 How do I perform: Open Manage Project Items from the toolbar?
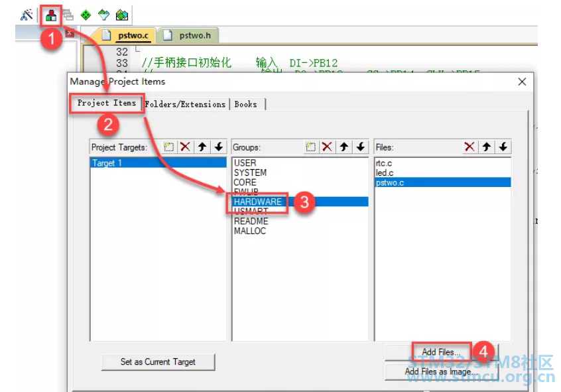click(51, 15)
